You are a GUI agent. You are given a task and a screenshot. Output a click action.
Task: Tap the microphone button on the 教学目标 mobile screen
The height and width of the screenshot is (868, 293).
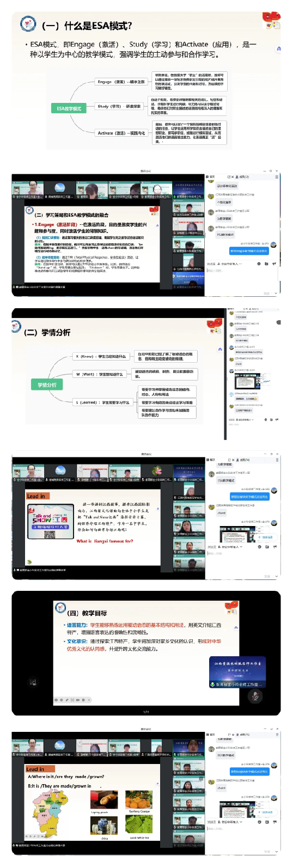pos(254,695)
